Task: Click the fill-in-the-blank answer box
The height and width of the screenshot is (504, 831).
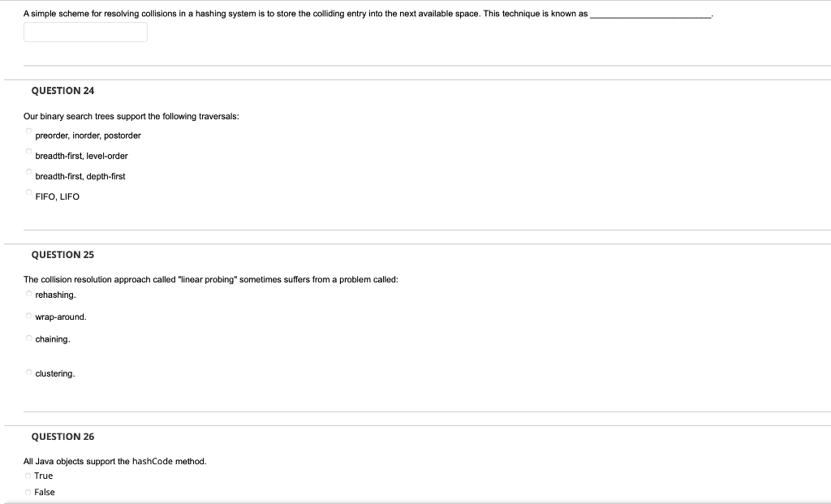Action: (85, 32)
